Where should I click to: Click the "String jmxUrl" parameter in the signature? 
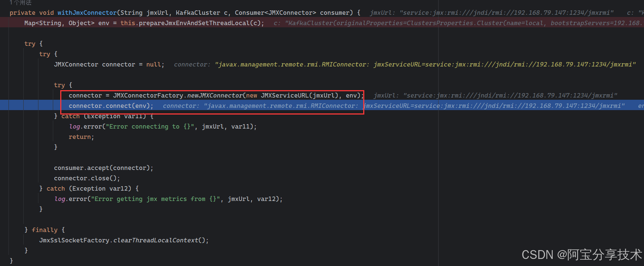click(x=144, y=13)
